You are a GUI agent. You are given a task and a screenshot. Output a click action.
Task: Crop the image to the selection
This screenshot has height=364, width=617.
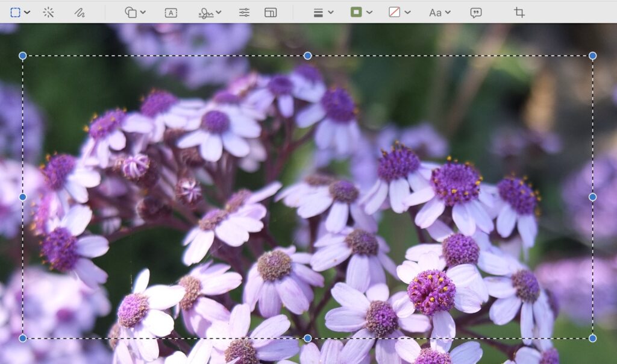click(x=519, y=13)
